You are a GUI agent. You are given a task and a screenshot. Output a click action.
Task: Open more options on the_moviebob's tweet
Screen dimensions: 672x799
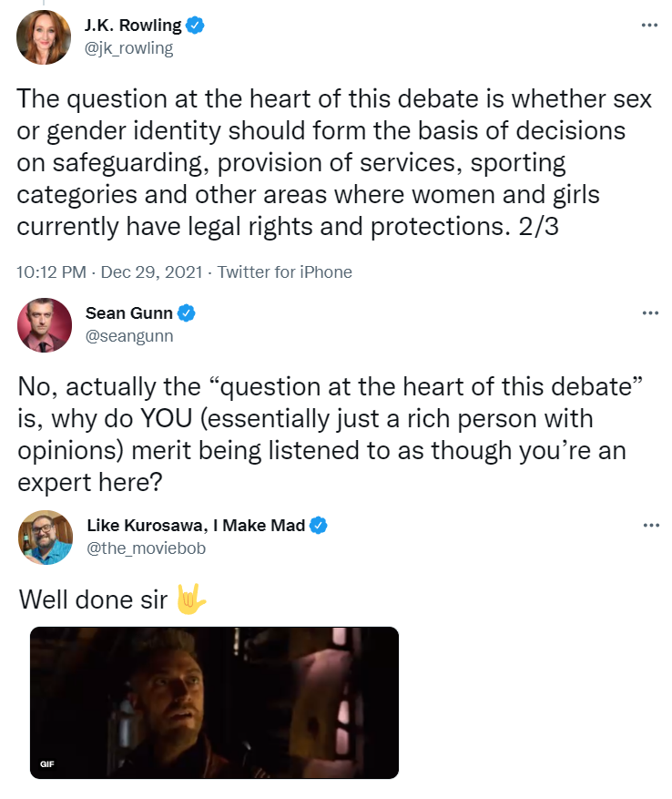tap(651, 525)
